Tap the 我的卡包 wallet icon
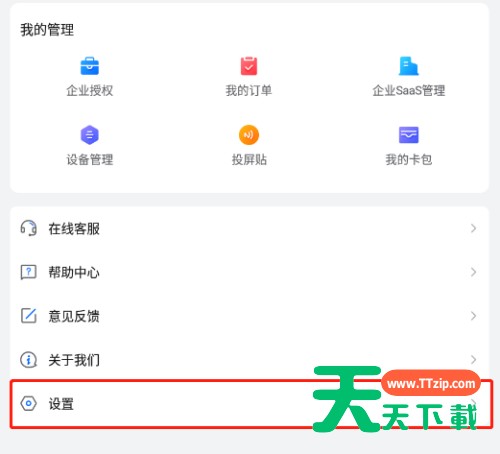This screenshot has height=454, width=500. click(x=409, y=135)
